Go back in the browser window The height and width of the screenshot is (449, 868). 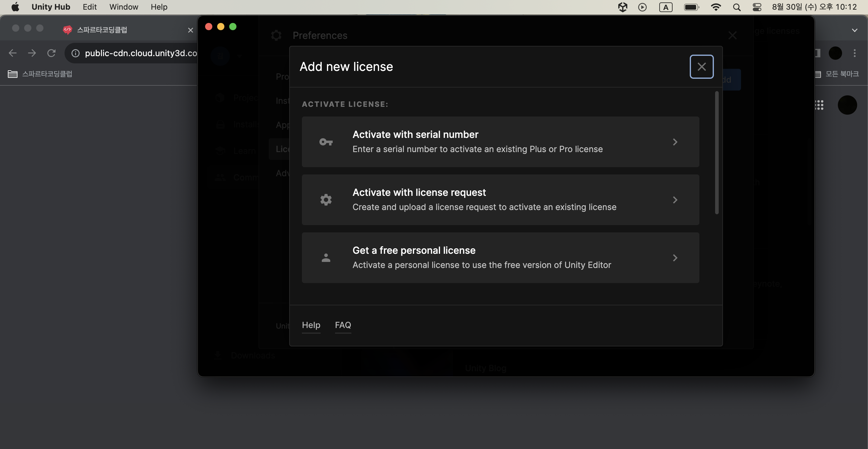(12, 53)
